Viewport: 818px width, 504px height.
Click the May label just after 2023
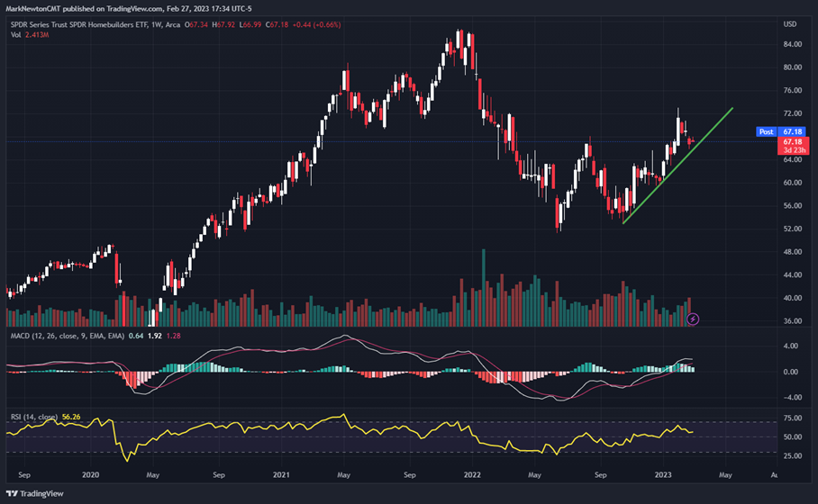pos(726,475)
